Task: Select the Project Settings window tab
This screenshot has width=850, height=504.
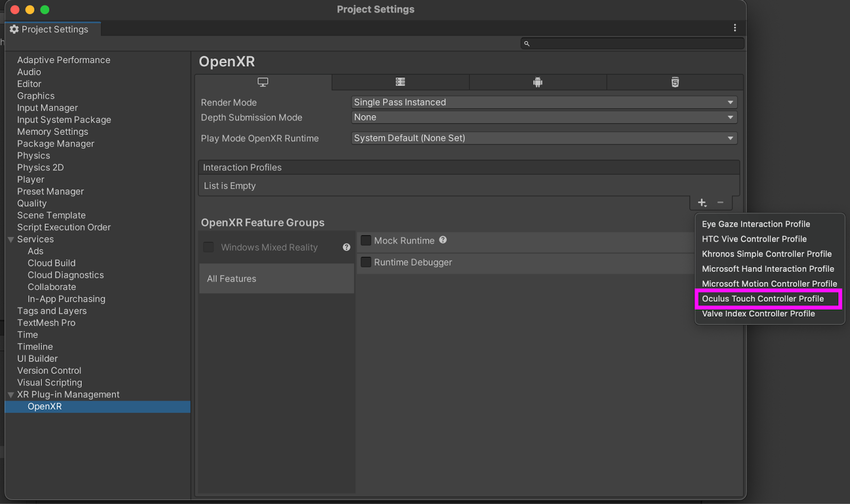Action: point(53,29)
